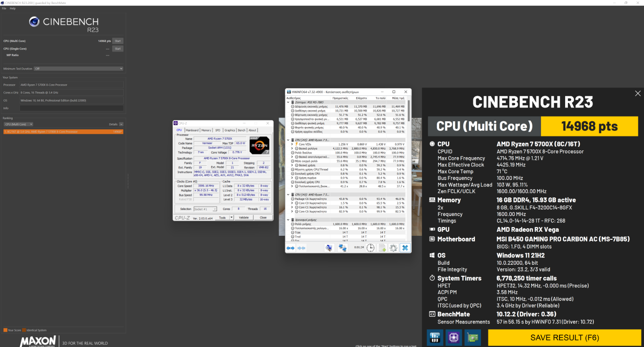This screenshot has height=347, width=644.
Task: Collapse the MSI MS-7B85 system group in HWiNFO
Action: tap(288, 102)
